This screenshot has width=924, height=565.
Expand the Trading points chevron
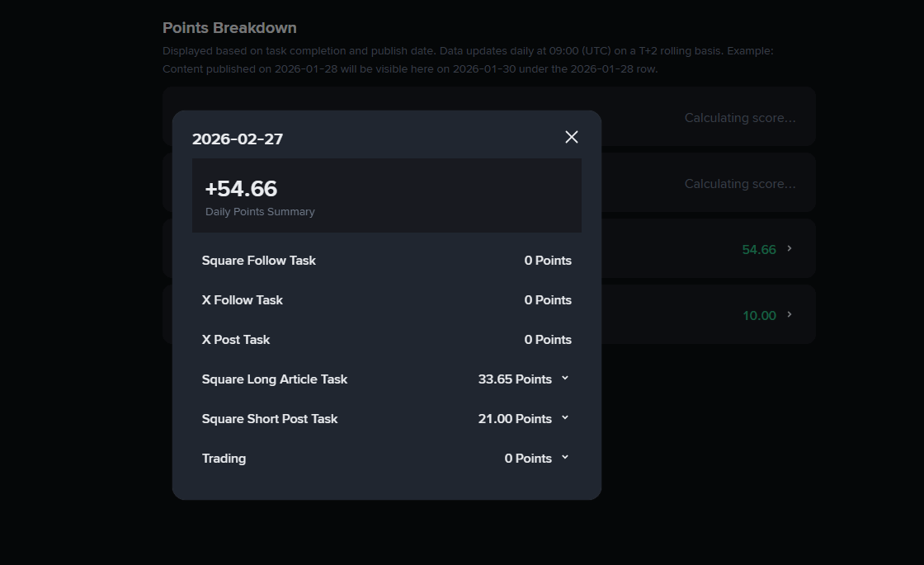click(x=565, y=458)
